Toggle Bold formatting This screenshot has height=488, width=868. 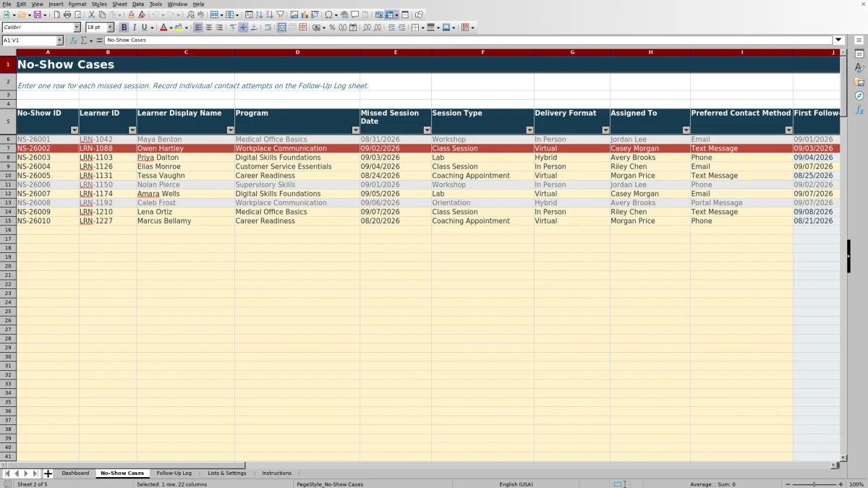coord(124,27)
